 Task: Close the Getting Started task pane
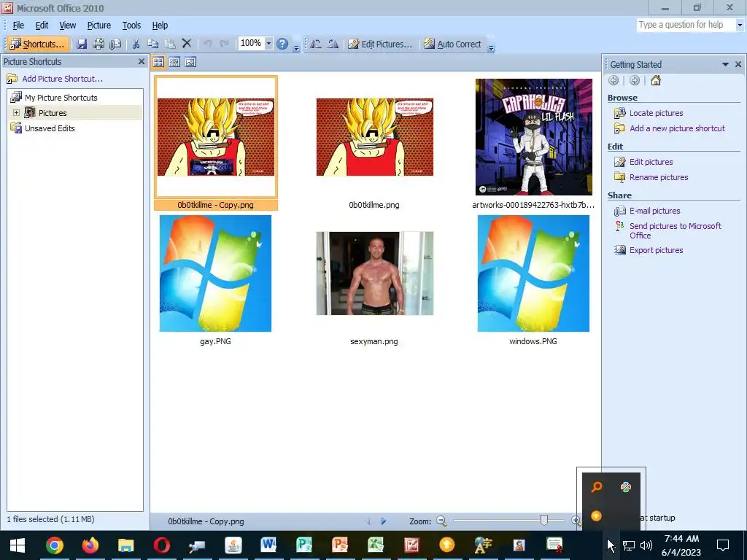click(738, 64)
